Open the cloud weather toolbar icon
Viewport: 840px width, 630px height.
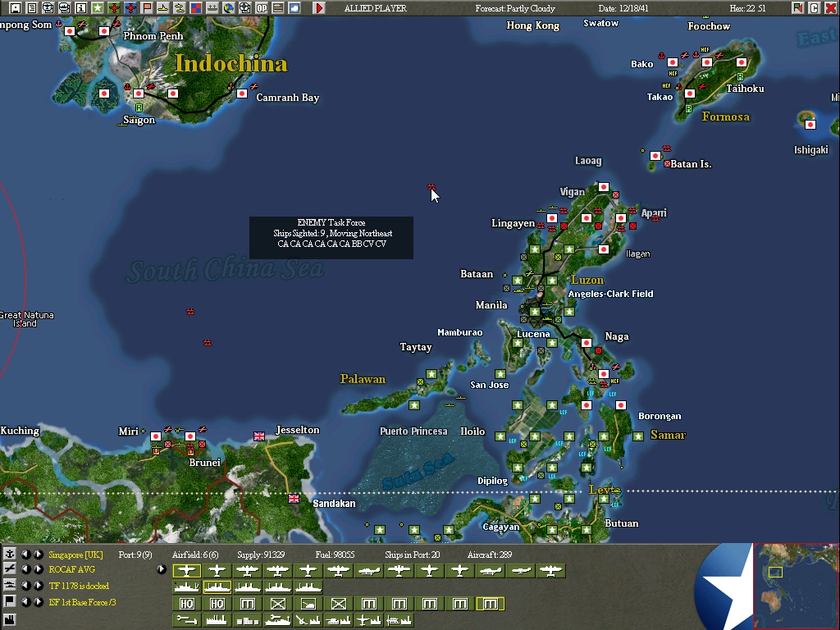[294, 8]
